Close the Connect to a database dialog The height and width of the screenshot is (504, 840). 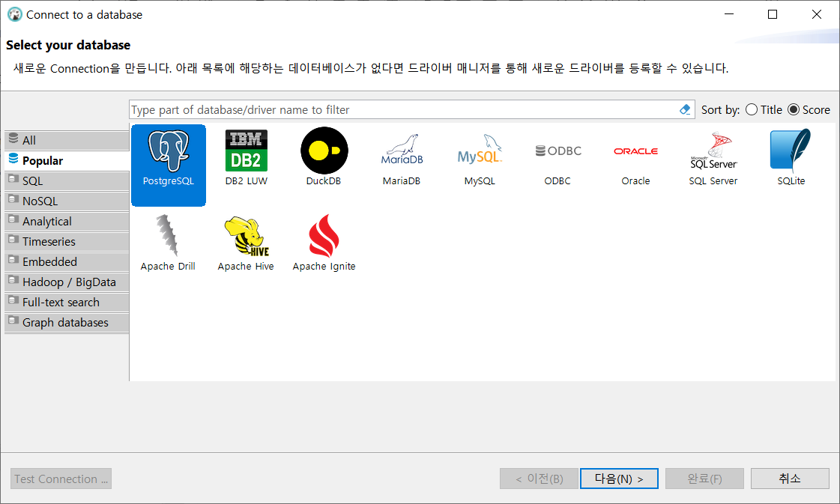817,14
